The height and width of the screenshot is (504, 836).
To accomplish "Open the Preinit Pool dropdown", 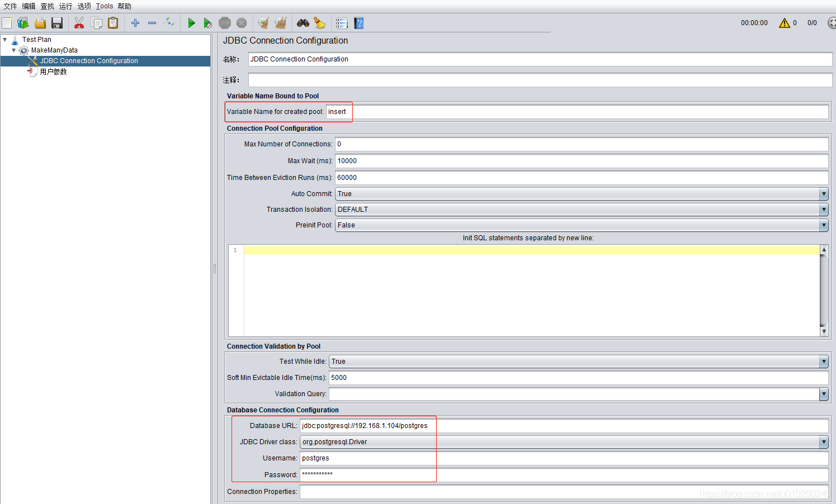I will (x=824, y=225).
